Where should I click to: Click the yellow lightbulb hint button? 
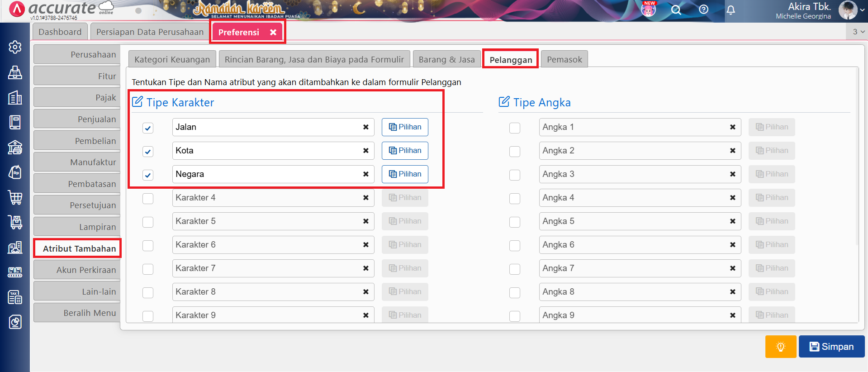pyautogui.click(x=780, y=347)
